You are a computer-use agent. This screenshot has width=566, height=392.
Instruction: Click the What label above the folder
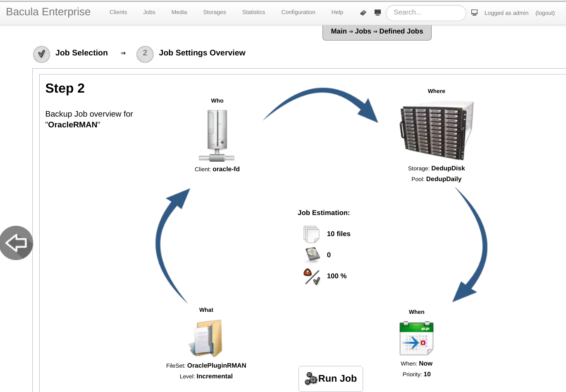[206, 310]
